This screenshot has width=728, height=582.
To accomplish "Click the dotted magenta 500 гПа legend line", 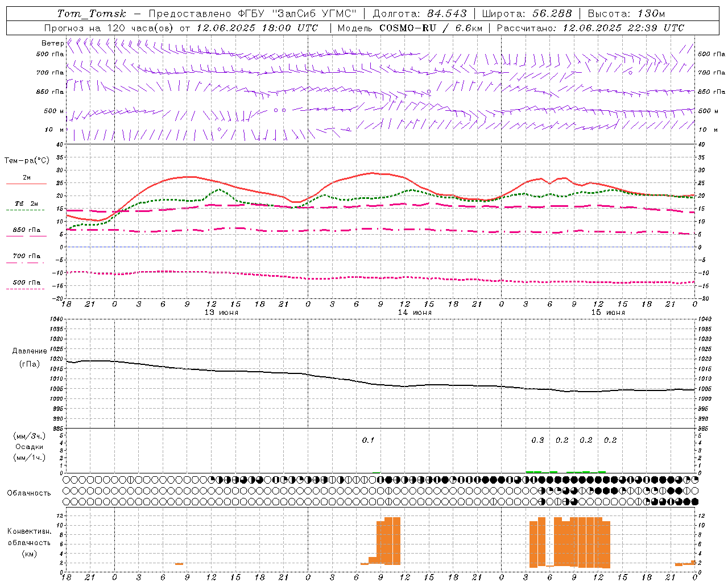I will pos(26,289).
